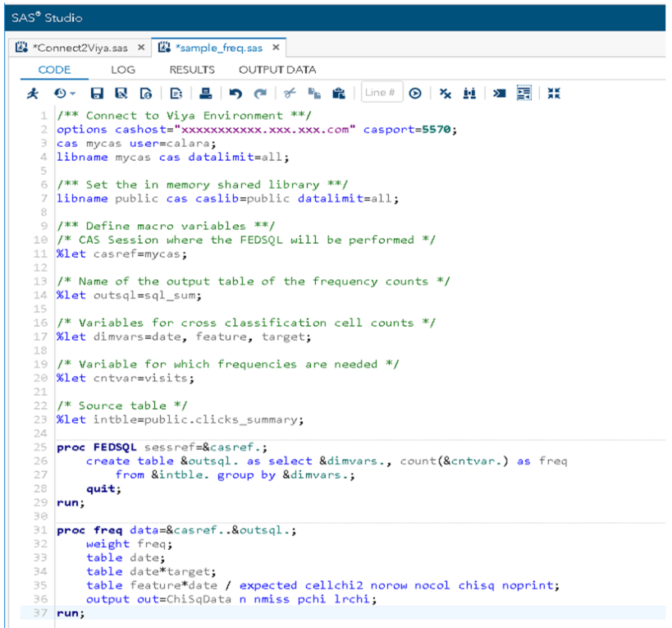Click 'cntvar=visits' on line 20
Viewport: 672px width, 628px height.
(x=140, y=378)
